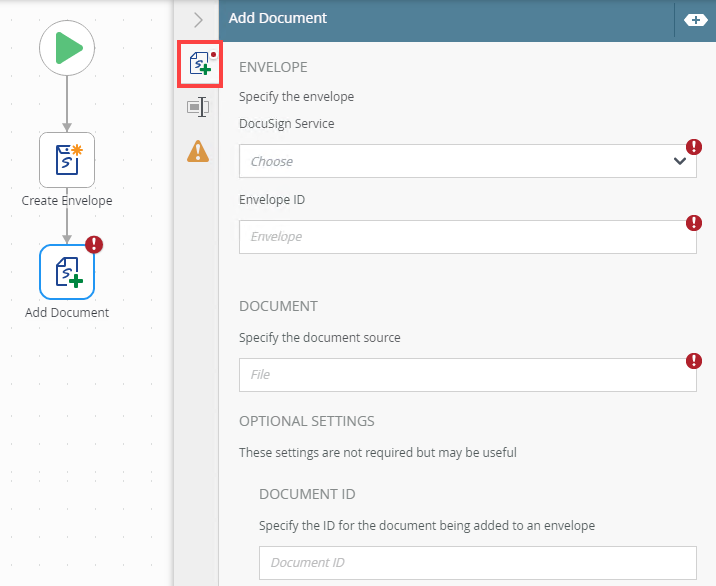Image resolution: width=716 pixels, height=586 pixels.
Task: Open the Add Document configuration tab
Action: click(199, 65)
